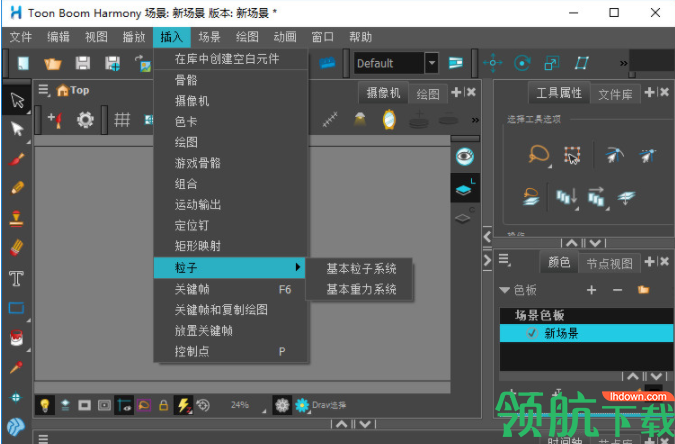This screenshot has width=675, height=444.
Task: Click the Open folder toolbar icon
Action: (53, 63)
